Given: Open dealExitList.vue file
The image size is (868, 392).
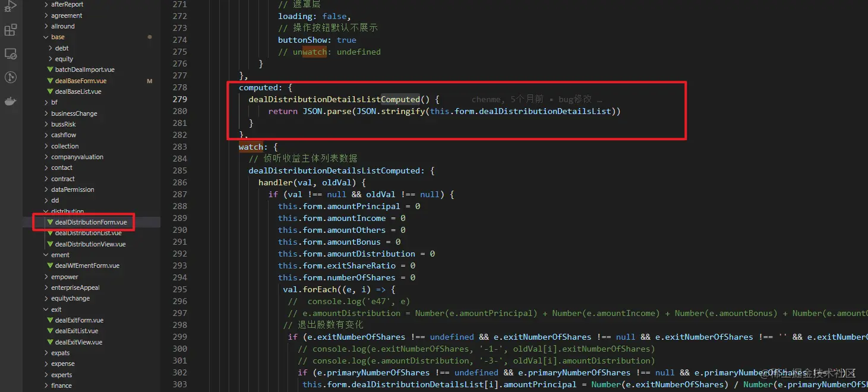Looking at the screenshot, I should pyautogui.click(x=77, y=331).
